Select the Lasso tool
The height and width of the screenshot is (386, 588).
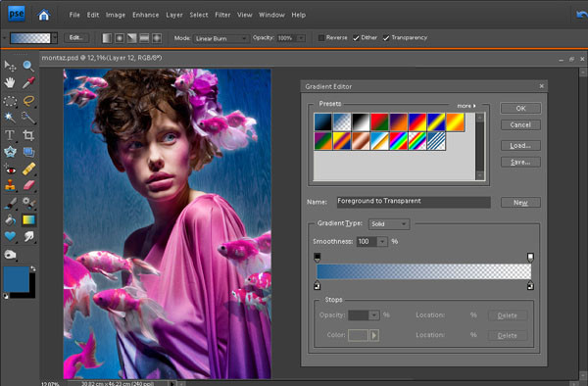click(28, 101)
